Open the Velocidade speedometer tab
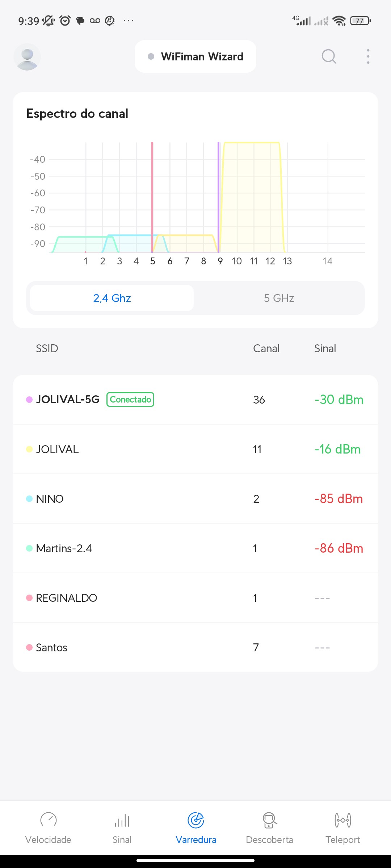The width and height of the screenshot is (391, 868). tap(48, 820)
